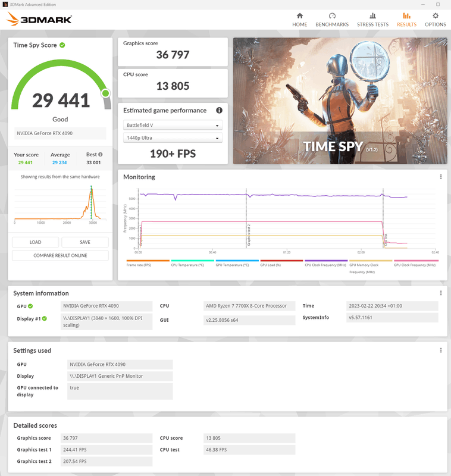Click Graphics score 36 797 card
This screenshot has height=476, width=451.
coord(173,52)
